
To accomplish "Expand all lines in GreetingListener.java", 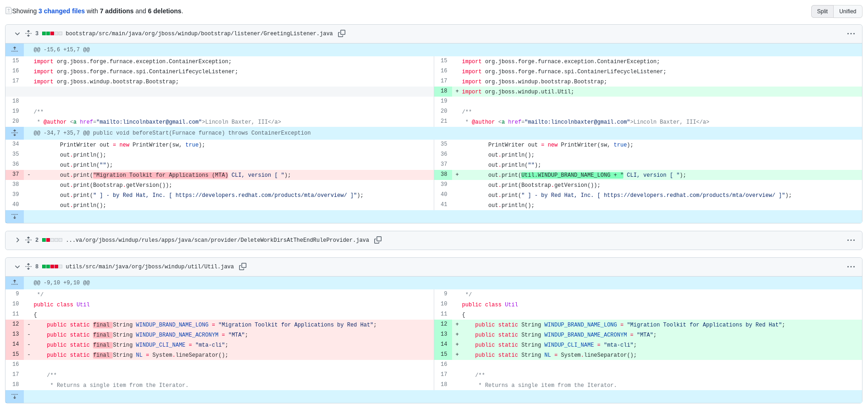I will click(x=28, y=33).
